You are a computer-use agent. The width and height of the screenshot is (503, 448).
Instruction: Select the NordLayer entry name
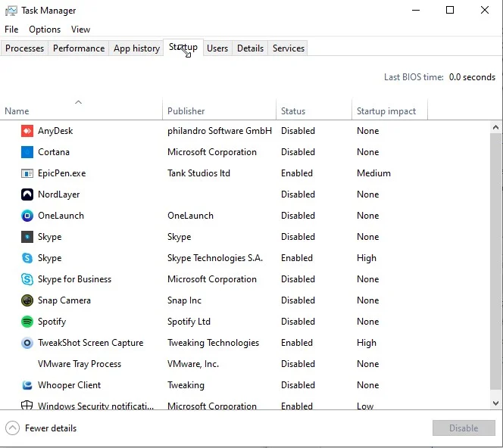point(58,194)
